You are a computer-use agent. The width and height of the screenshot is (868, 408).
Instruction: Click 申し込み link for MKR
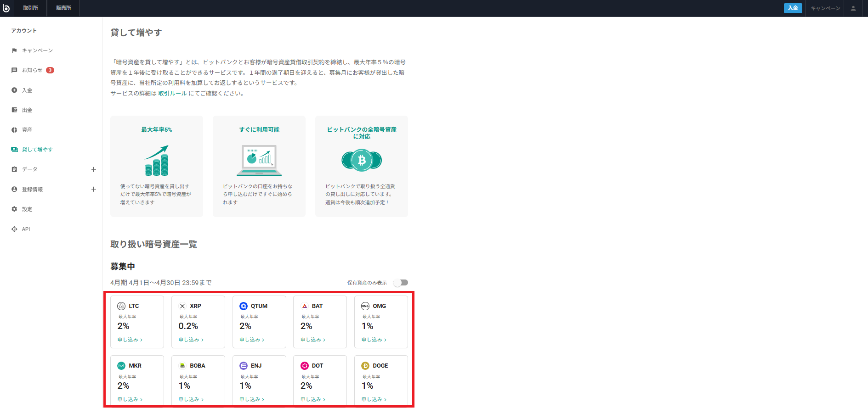click(130, 399)
